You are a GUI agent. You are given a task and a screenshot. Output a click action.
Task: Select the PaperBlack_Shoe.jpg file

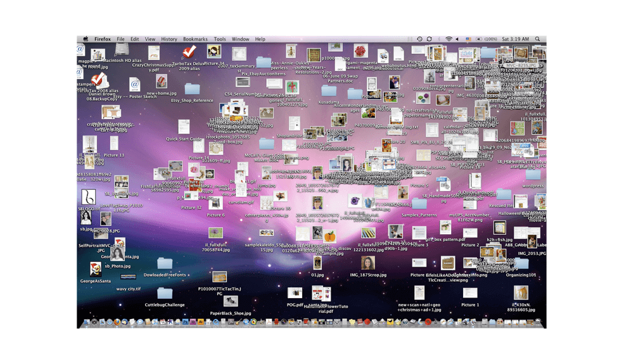[231, 301]
